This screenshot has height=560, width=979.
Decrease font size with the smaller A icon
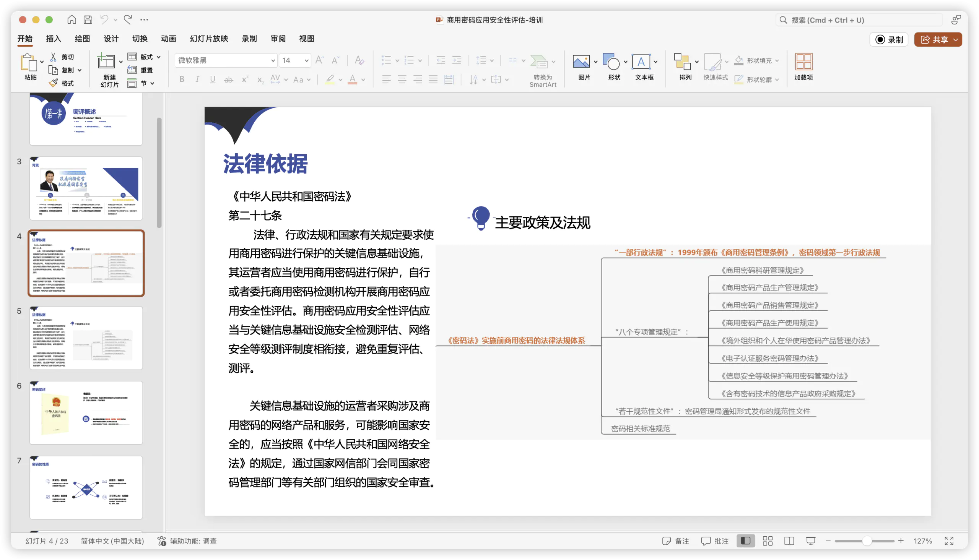335,60
